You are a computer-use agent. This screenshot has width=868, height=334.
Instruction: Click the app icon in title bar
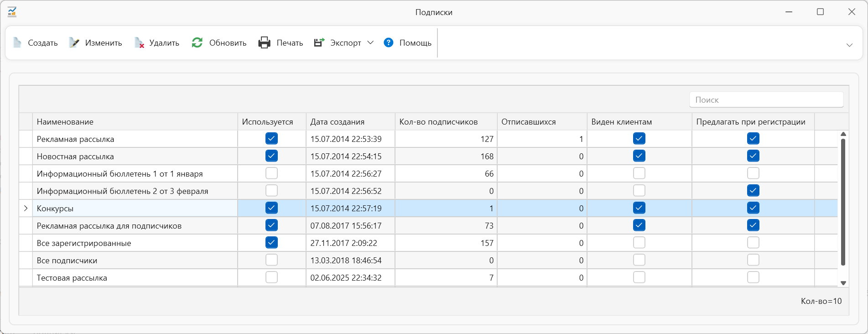point(12,12)
